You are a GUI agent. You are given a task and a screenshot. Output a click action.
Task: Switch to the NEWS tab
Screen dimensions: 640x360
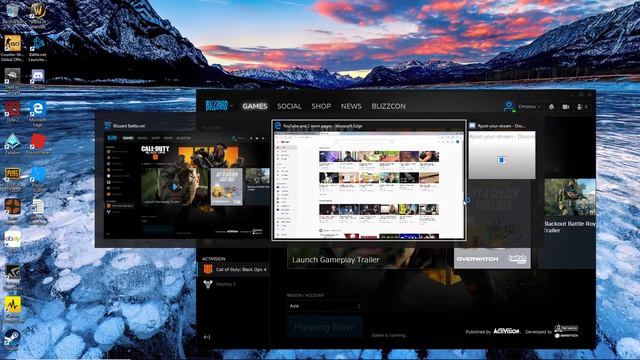click(x=351, y=106)
